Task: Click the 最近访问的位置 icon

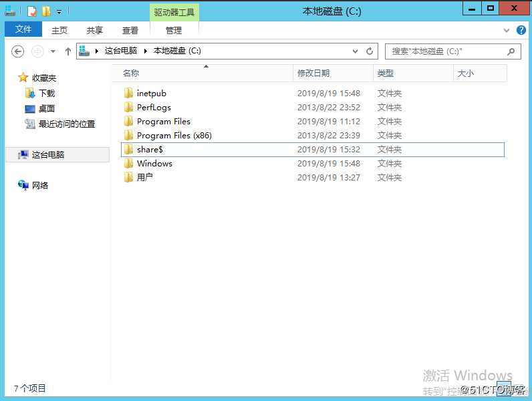Action: point(30,124)
